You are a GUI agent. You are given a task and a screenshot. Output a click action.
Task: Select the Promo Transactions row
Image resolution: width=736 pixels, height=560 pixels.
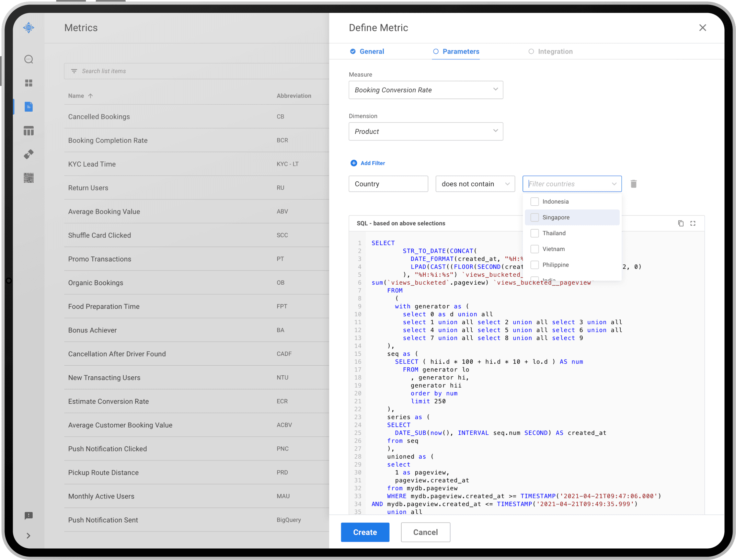[196, 259]
